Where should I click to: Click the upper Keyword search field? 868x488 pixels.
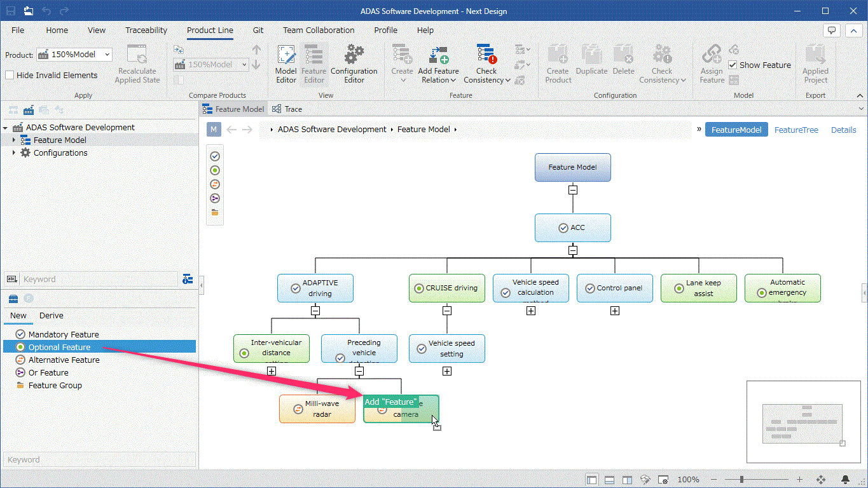(99, 279)
